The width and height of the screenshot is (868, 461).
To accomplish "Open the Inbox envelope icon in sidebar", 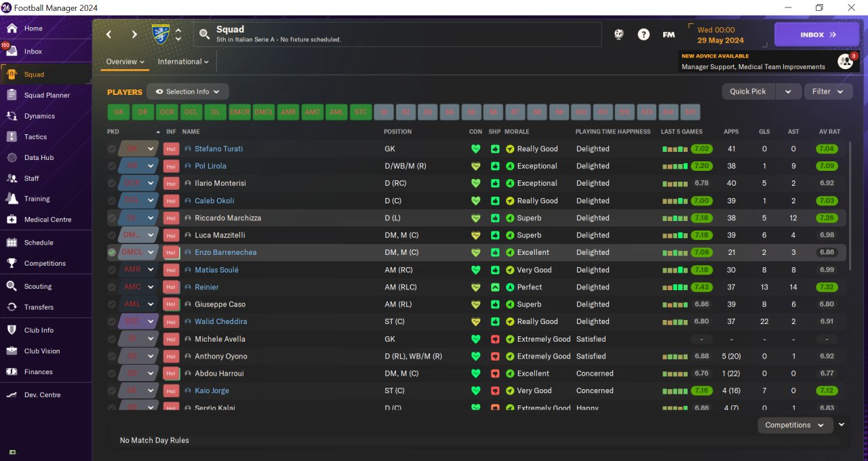I will coord(12,52).
